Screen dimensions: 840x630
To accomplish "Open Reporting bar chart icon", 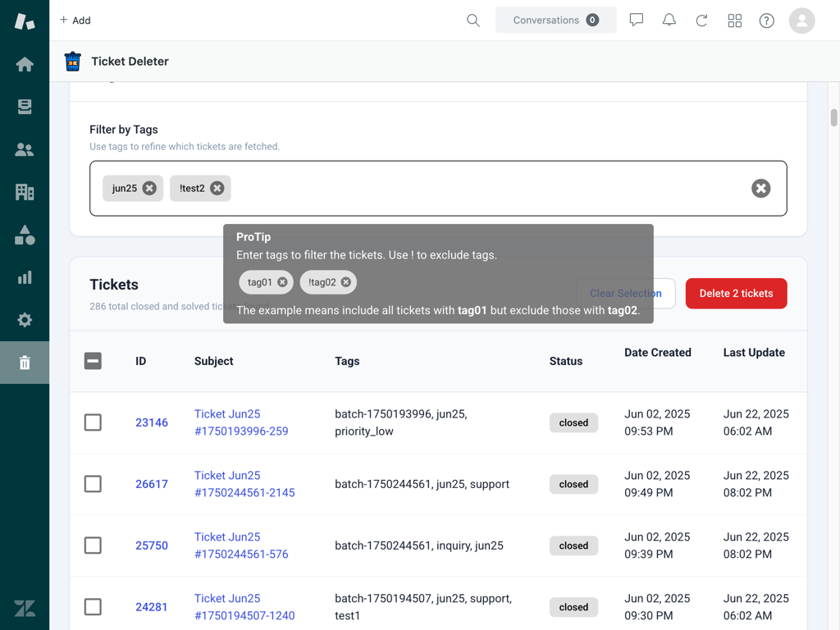I will (25, 277).
